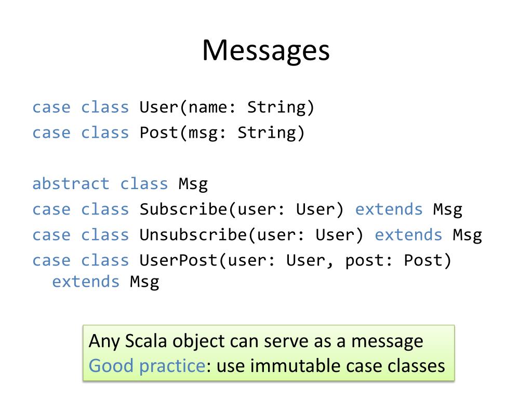Click the green callout box
Image resolution: width=532 pixels, height=399 pixels.
click(x=269, y=353)
